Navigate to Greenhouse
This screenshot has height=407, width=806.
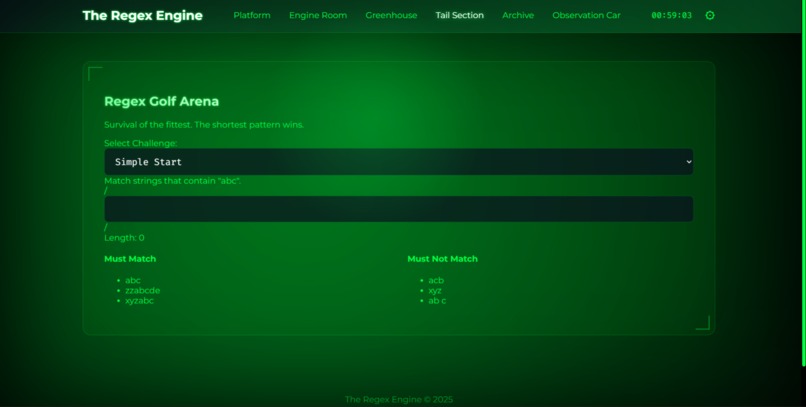coord(391,15)
